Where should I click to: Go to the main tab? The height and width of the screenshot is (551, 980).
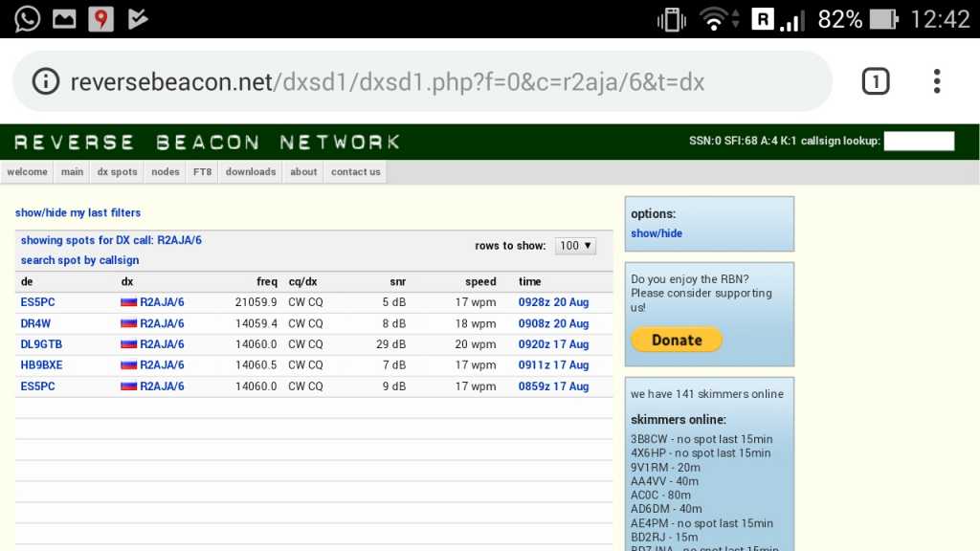[72, 172]
